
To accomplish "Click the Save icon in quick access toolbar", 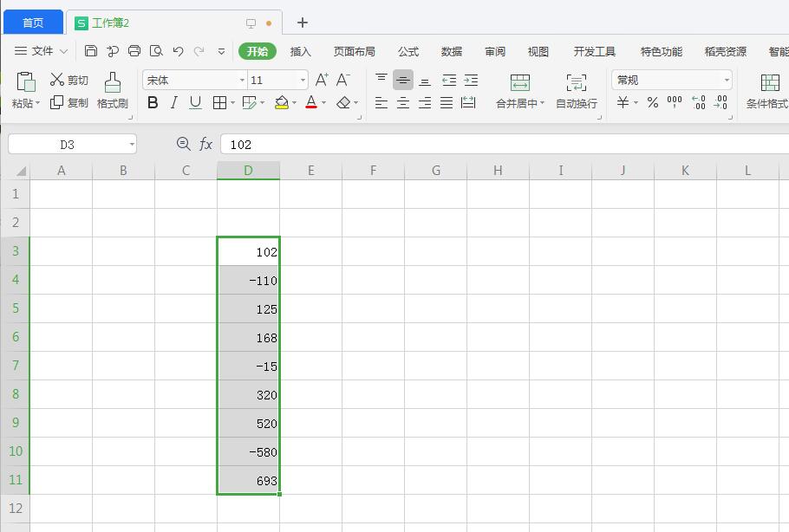I will (91, 51).
